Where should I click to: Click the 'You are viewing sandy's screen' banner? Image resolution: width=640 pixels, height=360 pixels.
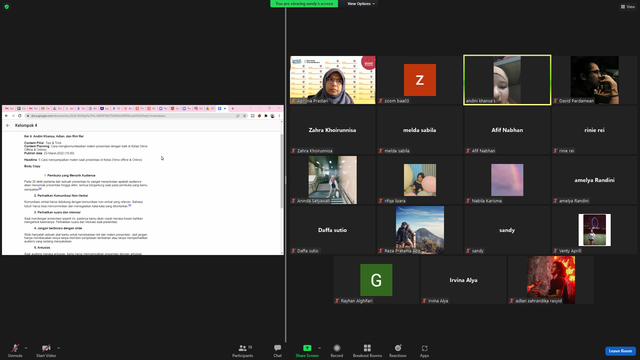304,4
